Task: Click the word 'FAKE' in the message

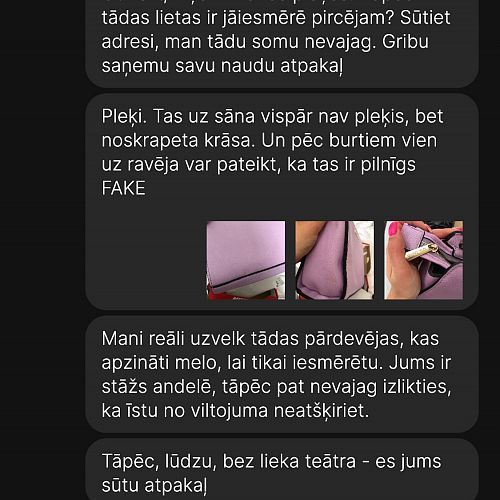Action: (x=123, y=188)
